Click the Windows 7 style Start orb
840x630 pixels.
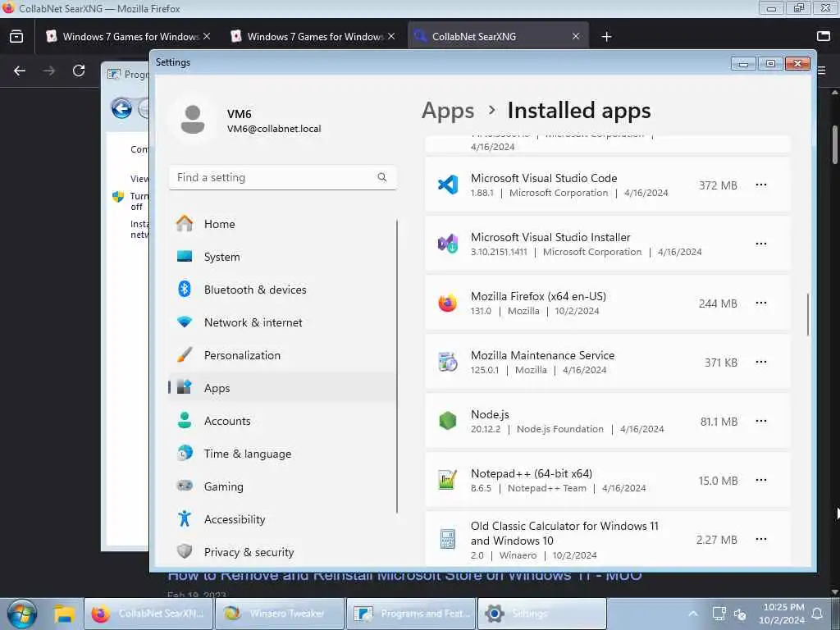click(x=21, y=614)
